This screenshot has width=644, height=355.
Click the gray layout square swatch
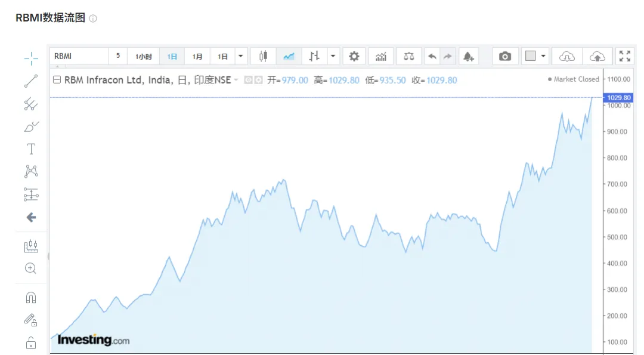[530, 56]
